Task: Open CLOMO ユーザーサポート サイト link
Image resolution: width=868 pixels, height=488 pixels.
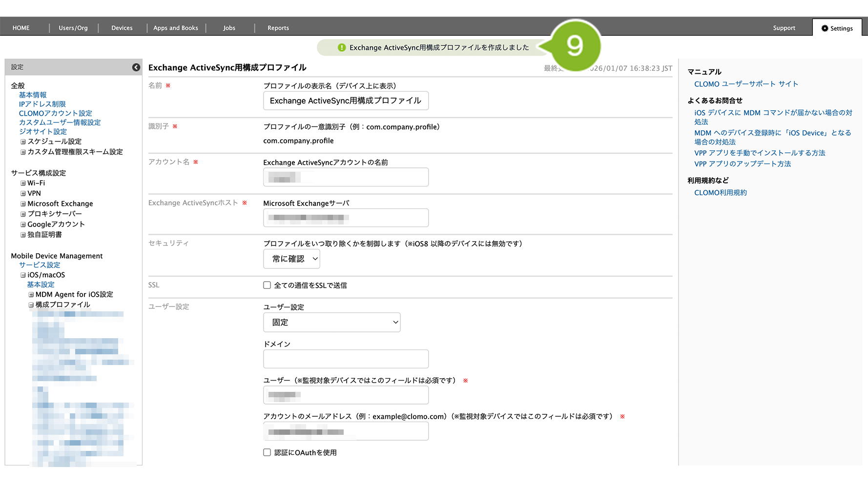Action: (746, 84)
